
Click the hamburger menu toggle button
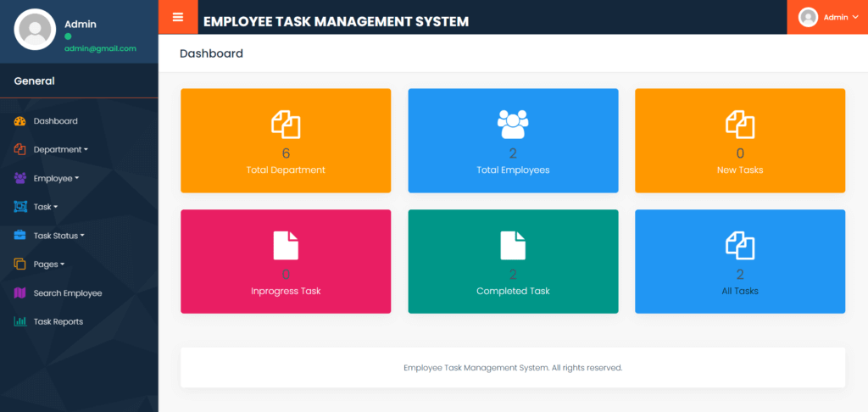pyautogui.click(x=178, y=17)
